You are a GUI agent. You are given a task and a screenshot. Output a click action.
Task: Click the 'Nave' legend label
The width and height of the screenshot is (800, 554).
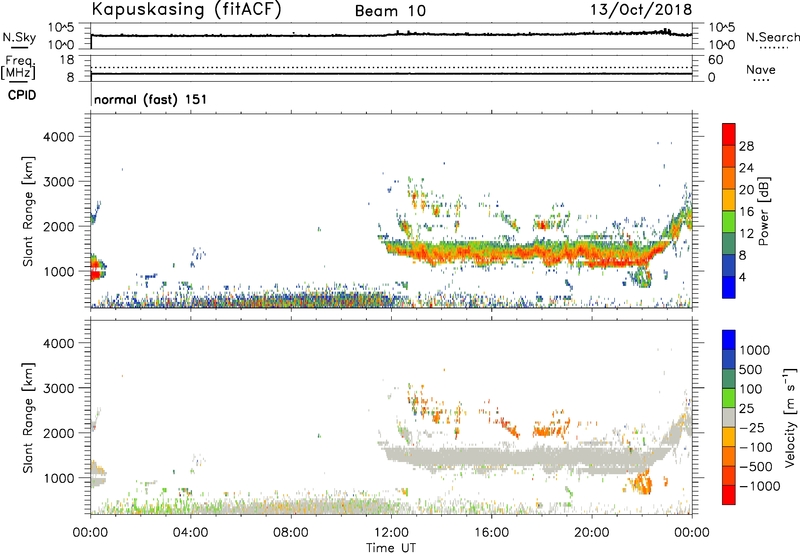tap(761, 69)
